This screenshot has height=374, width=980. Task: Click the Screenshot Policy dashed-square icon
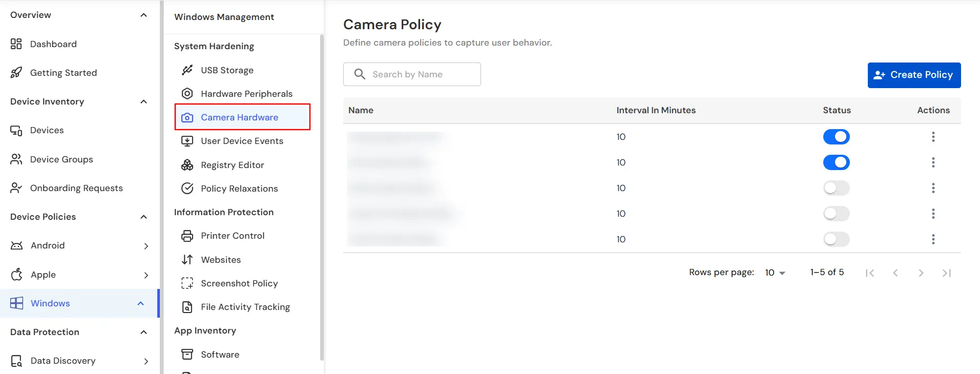[187, 283]
